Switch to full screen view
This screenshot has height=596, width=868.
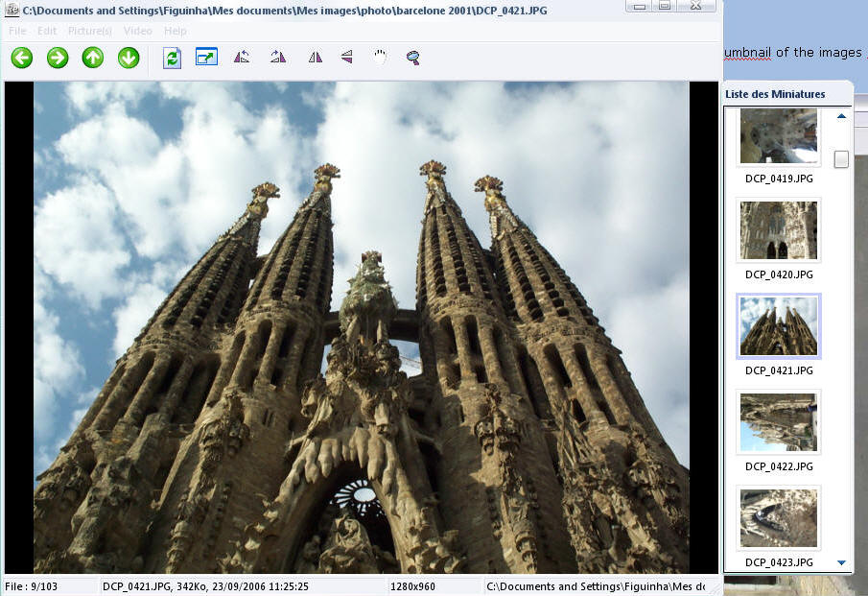206,57
